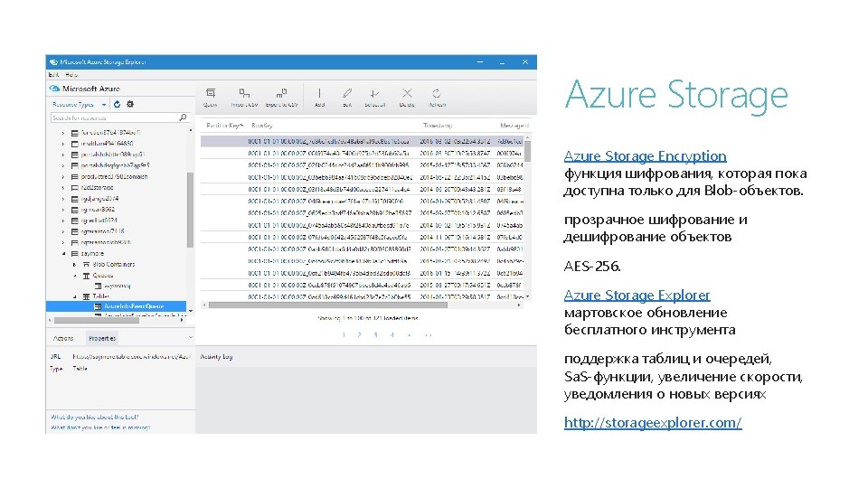Collapse the Queues node

[x=75, y=276]
